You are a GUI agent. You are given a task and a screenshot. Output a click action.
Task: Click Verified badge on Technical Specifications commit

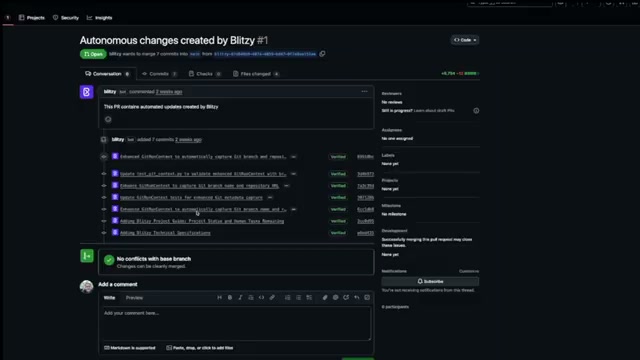click(338, 233)
